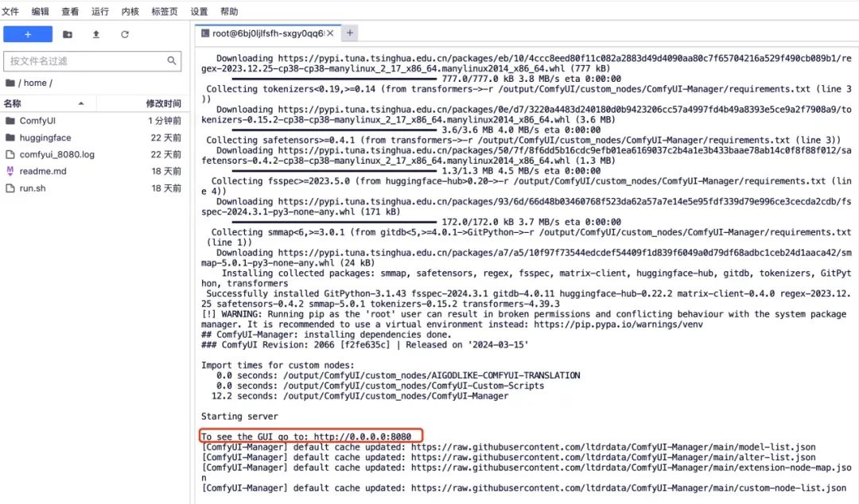Open the 设置 menu

(199, 11)
